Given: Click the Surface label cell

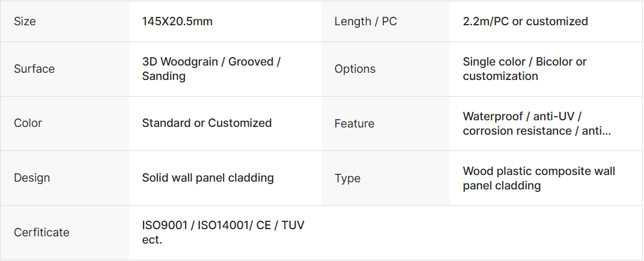Looking at the screenshot, I should (34, 69).
